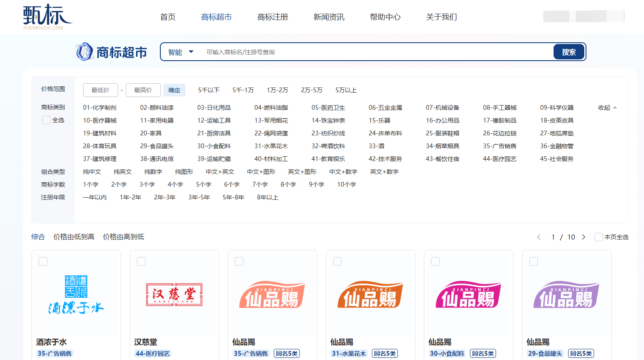Click the 搜索 search button
Screen dimensions: 644x360
tap(569, 52)
